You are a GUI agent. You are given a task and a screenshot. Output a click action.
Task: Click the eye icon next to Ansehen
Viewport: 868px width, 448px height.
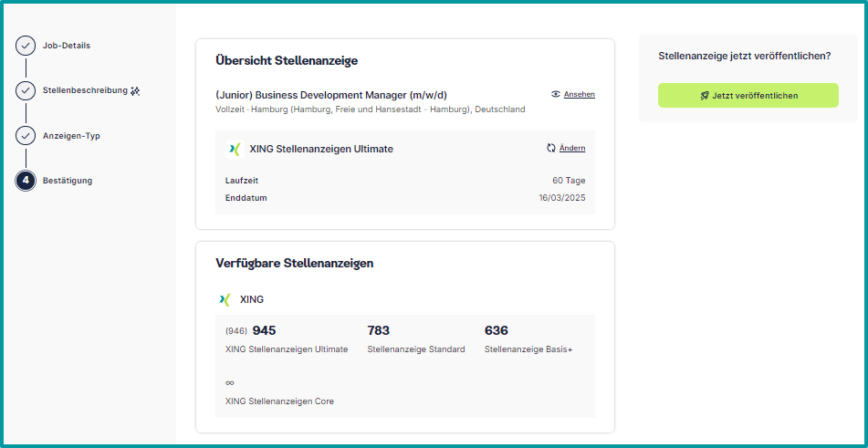click(556, 94)
